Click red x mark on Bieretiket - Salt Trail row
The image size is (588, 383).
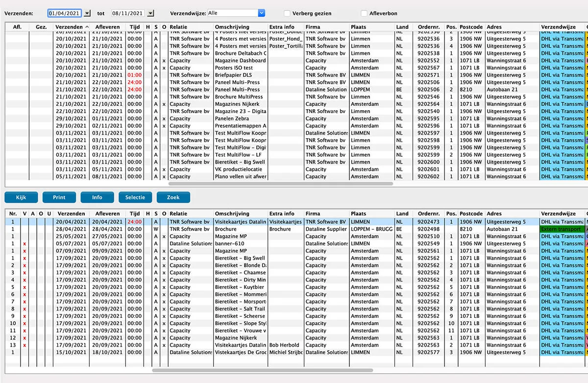(x=25, y=309)
